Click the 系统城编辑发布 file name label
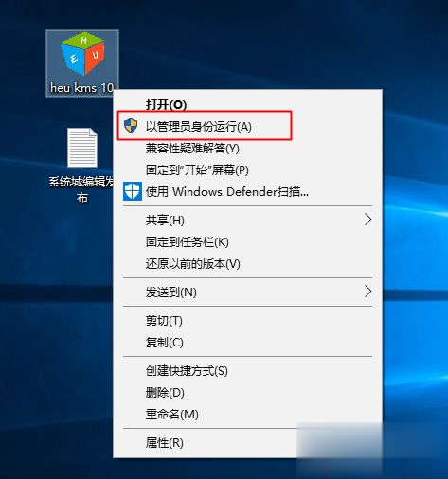 pos(81,189)
